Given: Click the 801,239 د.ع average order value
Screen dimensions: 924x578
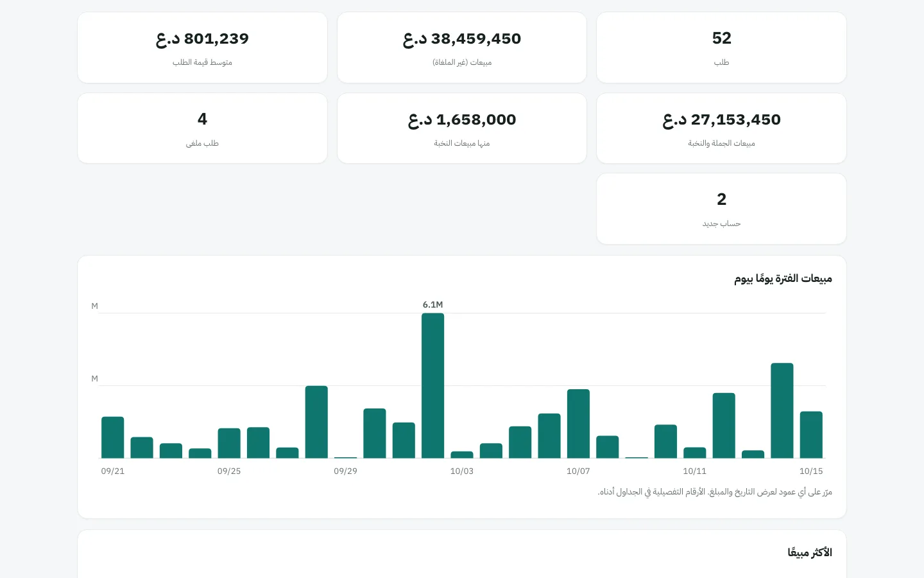Looking at the screenshot, I should coord(202,39).
